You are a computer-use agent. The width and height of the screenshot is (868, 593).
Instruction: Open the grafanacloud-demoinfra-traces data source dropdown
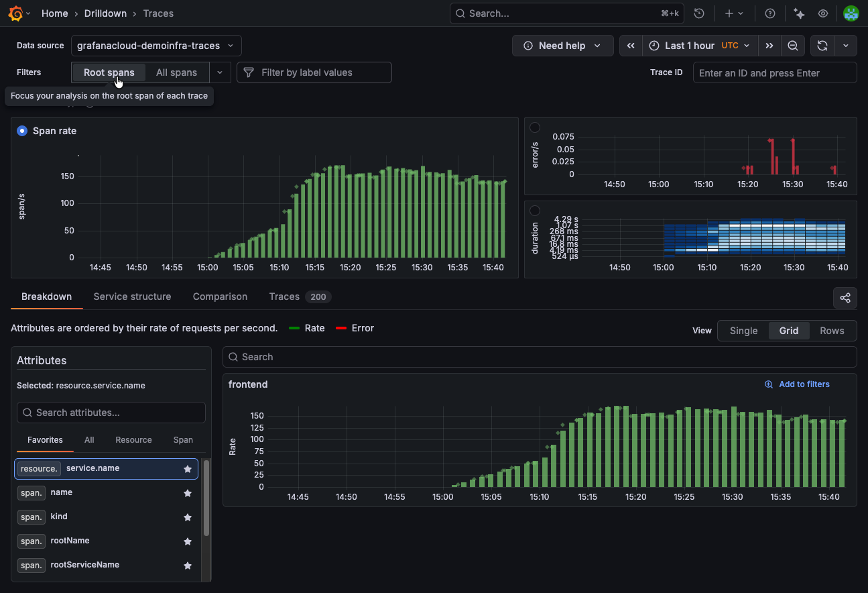click(x=156, y=46)
